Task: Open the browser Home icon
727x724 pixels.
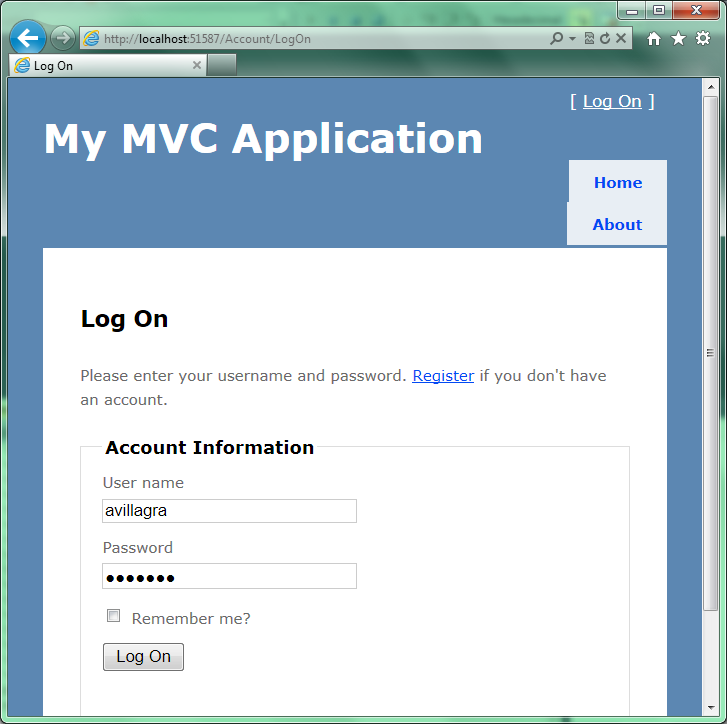Action: click(x=654, y=38)
